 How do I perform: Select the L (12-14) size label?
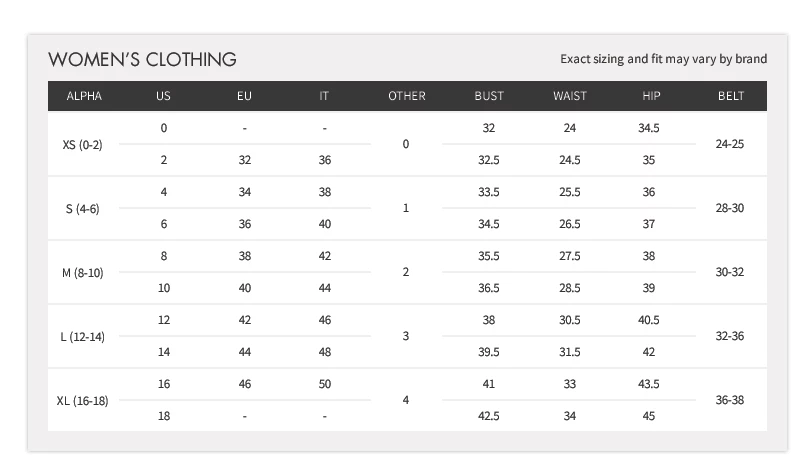(x=82, y=336)
